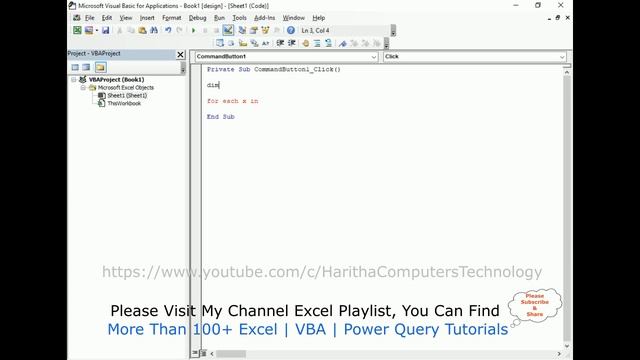This screenshot has width=640, height=360.
Task: Open the Project Explorer icon
Action: pos(242,30)
